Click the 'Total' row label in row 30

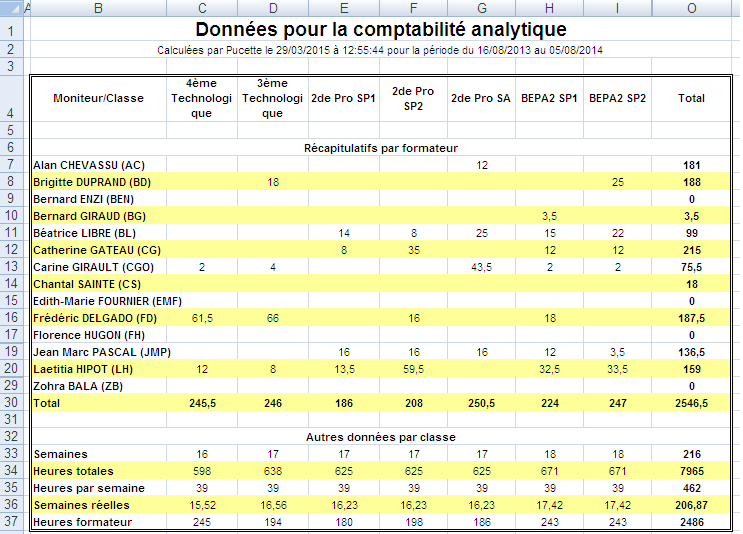[x=99, y=403]
